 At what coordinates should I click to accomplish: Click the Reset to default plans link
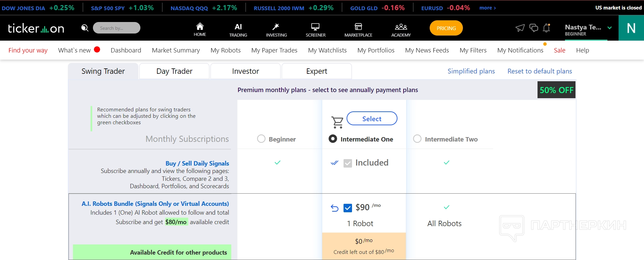540,71
